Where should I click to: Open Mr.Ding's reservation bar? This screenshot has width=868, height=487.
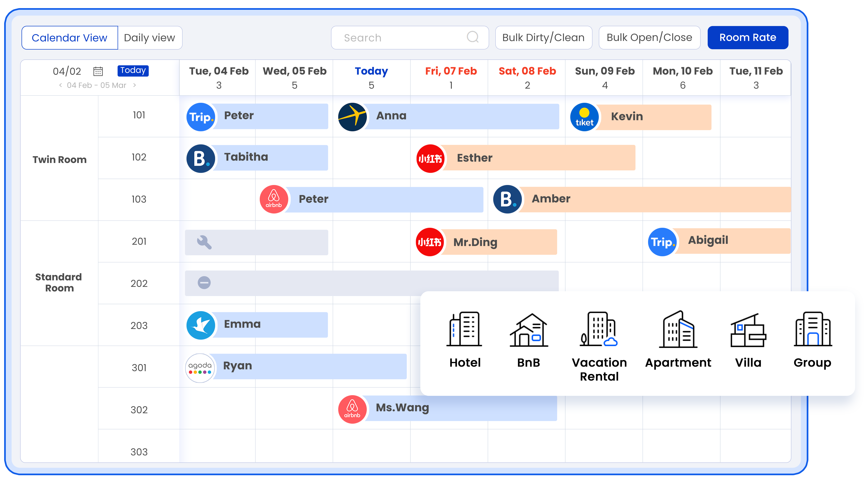point(486,242)
